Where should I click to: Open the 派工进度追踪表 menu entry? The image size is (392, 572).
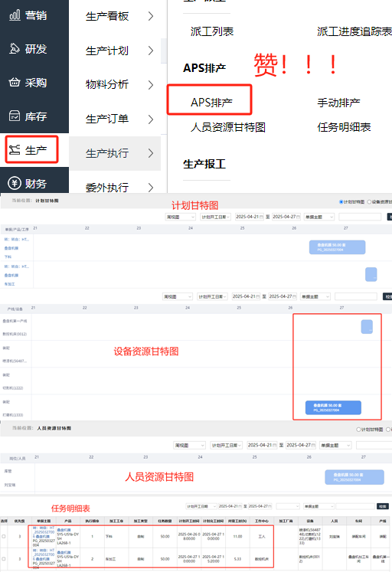point(354,31)
